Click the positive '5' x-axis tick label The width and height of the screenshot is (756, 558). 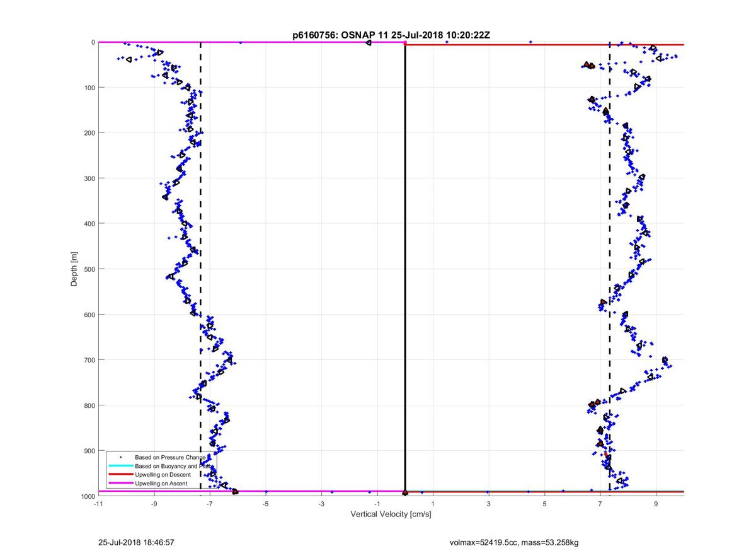(544, 504)
